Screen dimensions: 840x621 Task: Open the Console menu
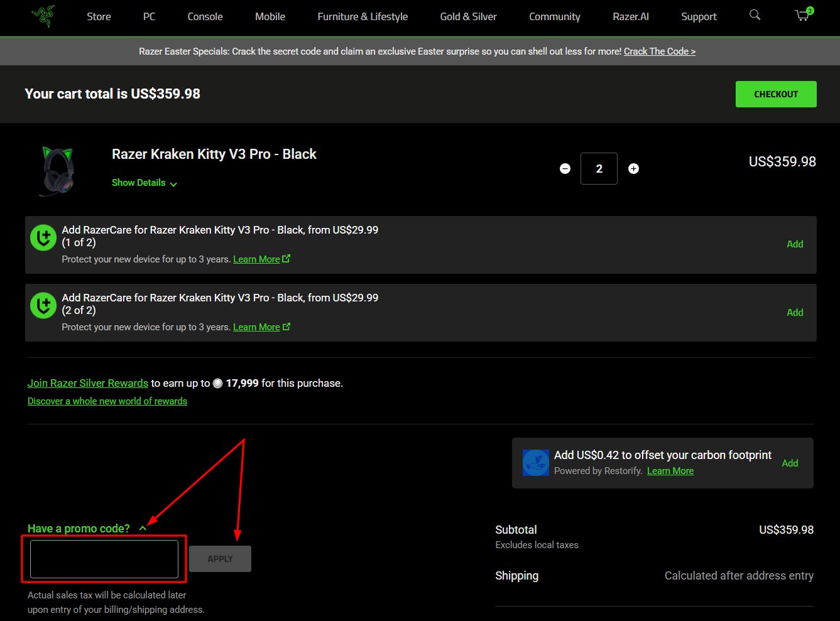[x=205, y=17]
